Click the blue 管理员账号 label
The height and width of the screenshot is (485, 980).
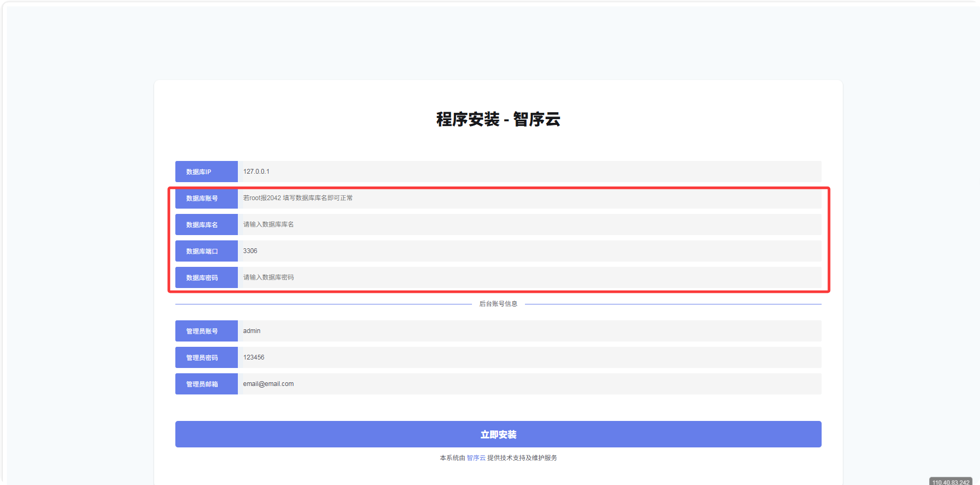click(x=206, y=331)
